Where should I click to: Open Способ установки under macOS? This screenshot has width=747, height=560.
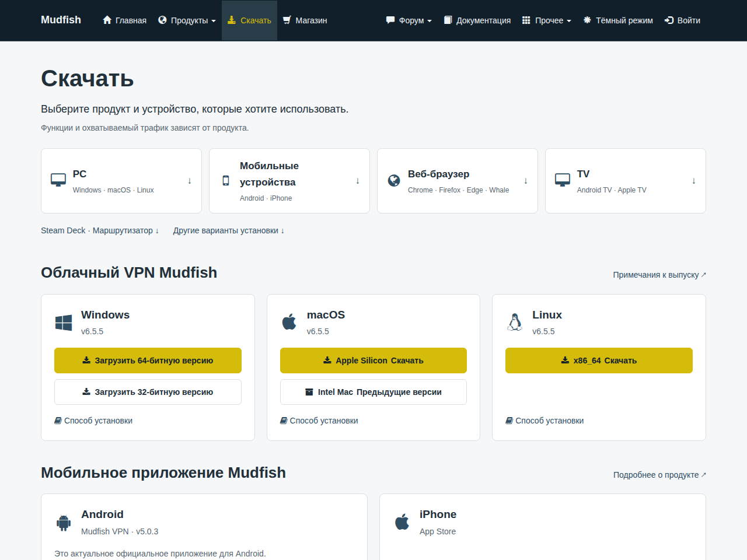pyautogui.click(x=319, y=421)
